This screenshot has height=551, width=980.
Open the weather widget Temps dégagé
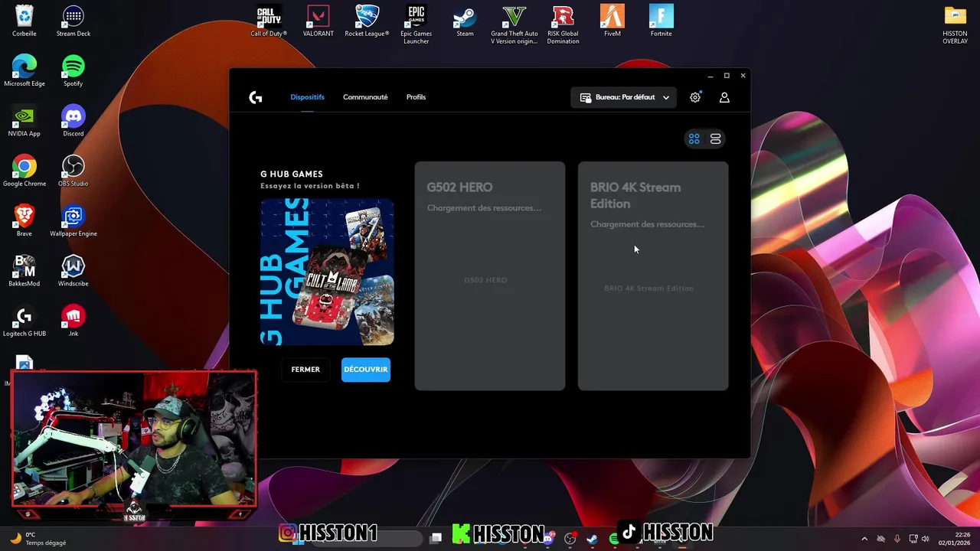(x=38, y=539)
